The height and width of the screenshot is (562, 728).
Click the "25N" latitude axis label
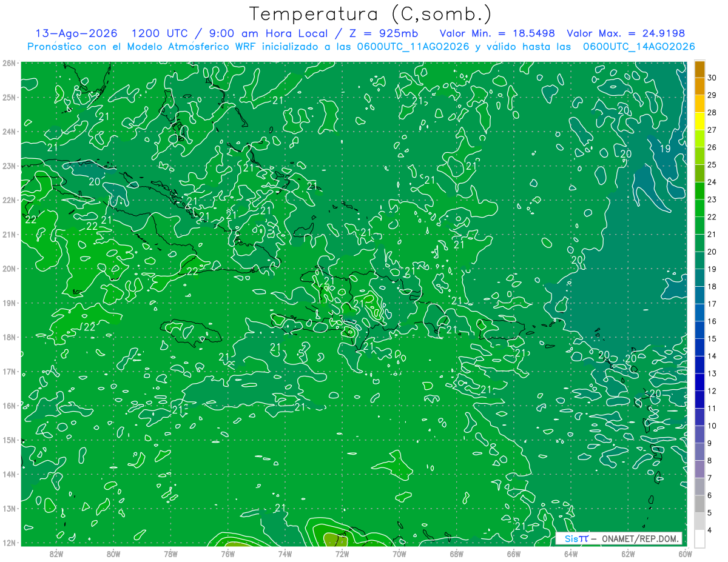coord(9,97)
